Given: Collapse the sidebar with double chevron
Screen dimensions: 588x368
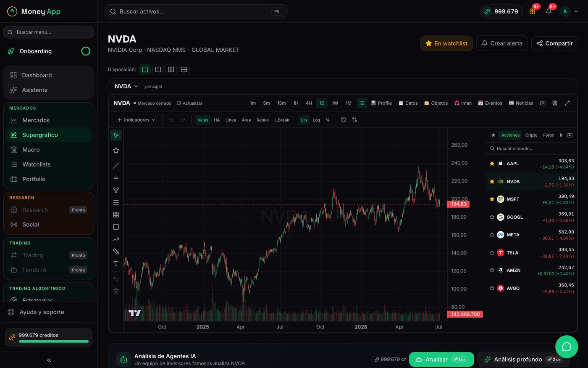Looking at the screenshot, I should point(49,360).
